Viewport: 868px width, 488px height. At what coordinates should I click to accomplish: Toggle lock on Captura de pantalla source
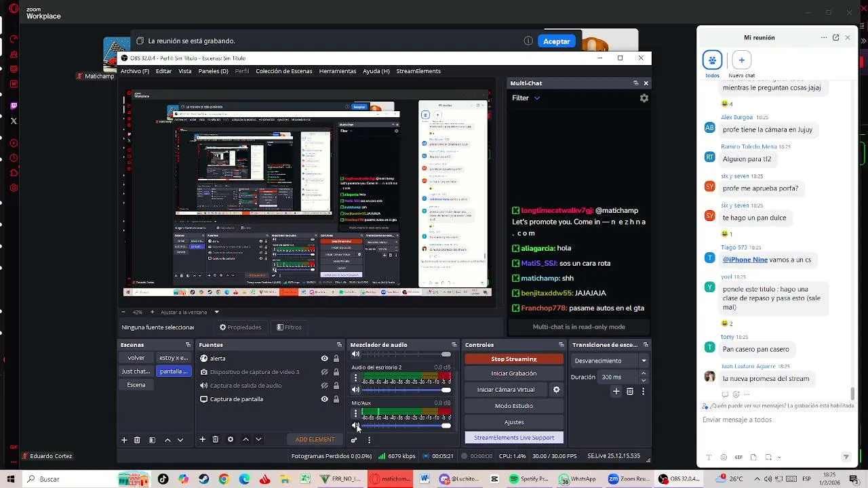point(336,399)
